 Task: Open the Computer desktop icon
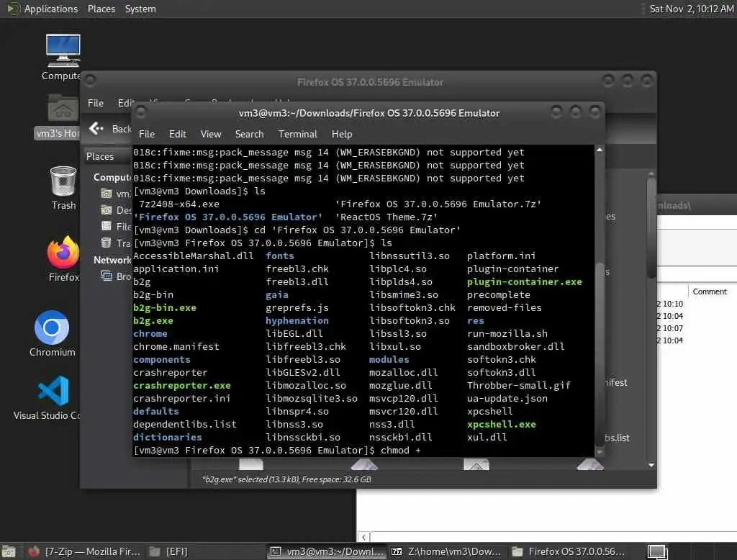(63, 51)
